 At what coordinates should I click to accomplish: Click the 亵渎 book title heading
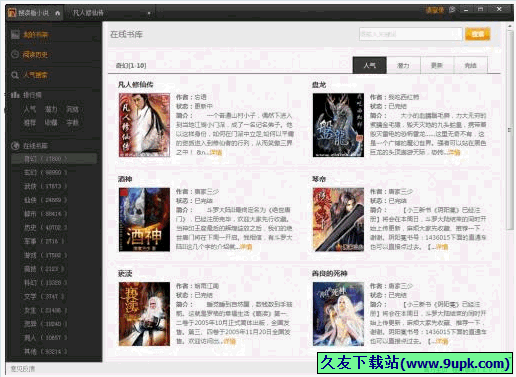pos(125,274)
